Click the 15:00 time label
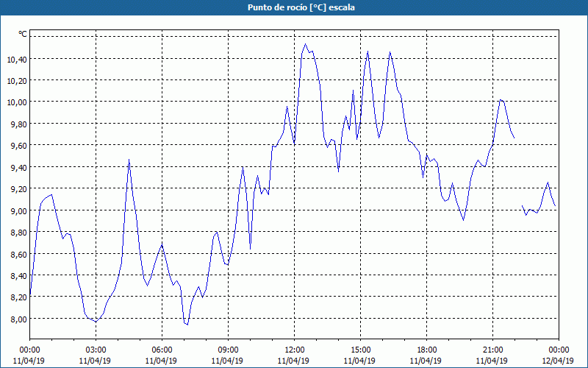This screenshot has width=588, height=368. pyautogui.click(x=360, y=350)
